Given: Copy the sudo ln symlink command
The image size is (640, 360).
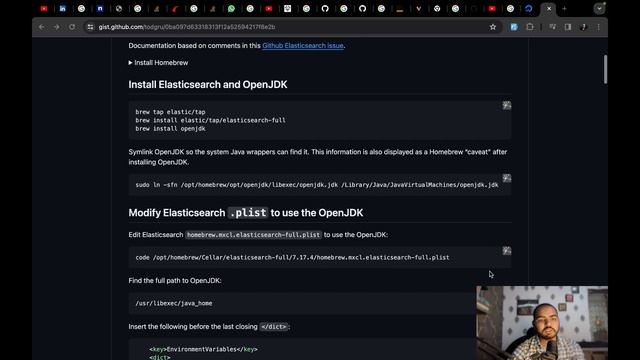Looking at the screenshot, I should [x=507, y=178].
